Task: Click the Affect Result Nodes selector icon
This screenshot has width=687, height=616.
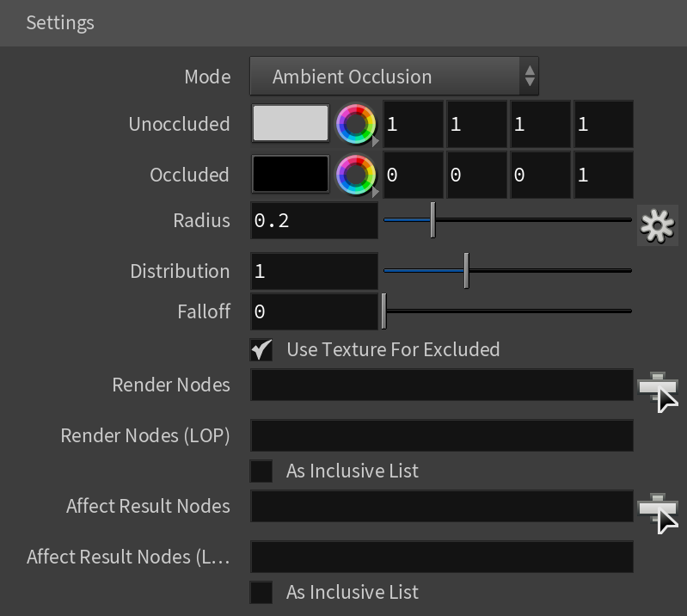Action: pos(658,513)
